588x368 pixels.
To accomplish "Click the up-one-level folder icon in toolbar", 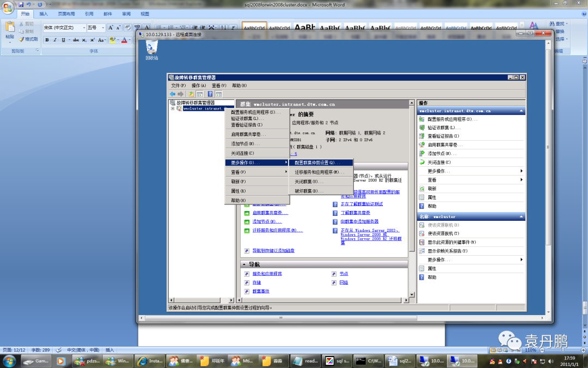I will (191, 94).
